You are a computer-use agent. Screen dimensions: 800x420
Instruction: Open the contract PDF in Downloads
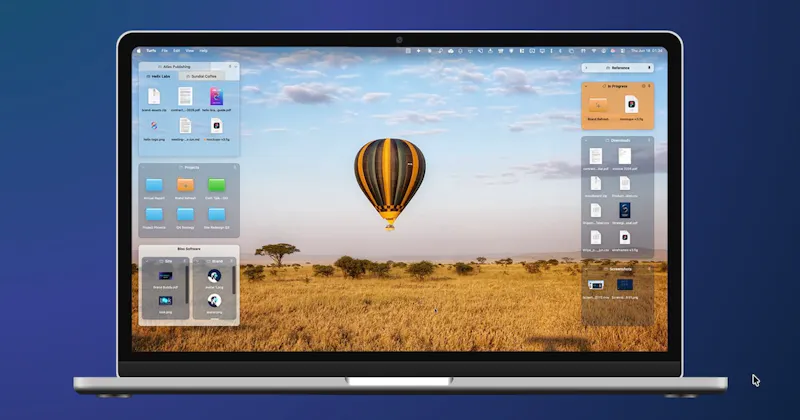coord(595,156)
